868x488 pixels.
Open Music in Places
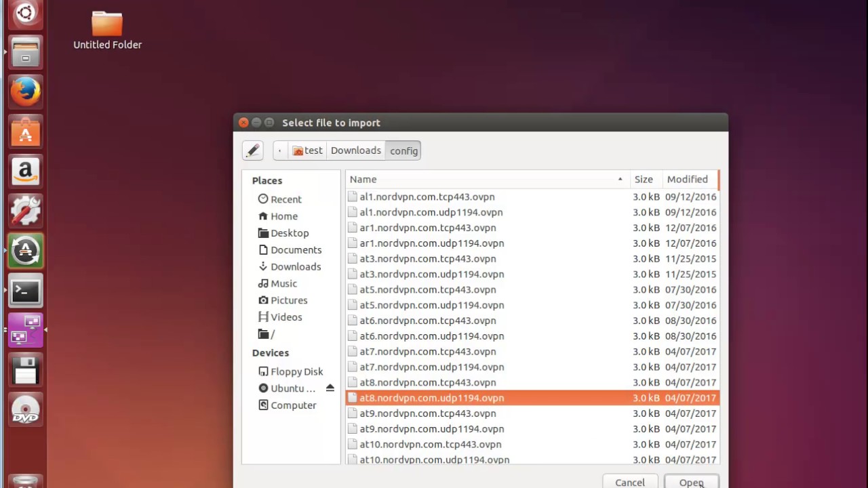[277, 283]
